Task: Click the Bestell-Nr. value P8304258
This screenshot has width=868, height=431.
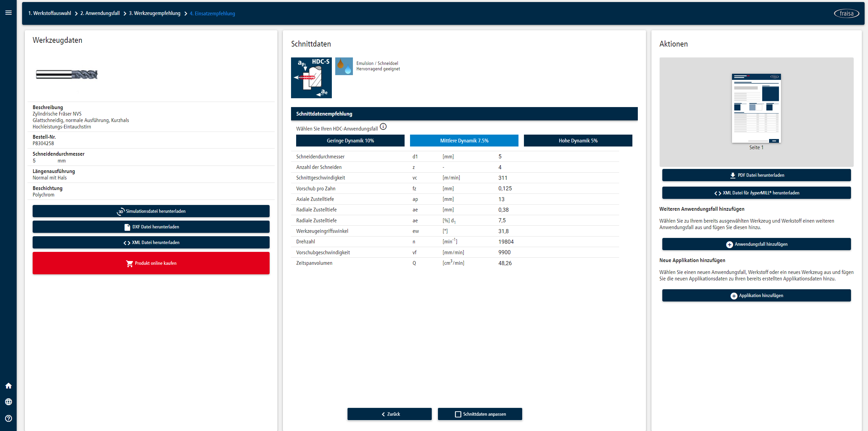Action: (43, 143)
